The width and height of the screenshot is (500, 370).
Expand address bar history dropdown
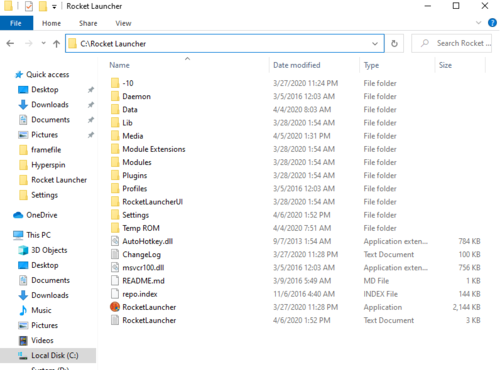(375, 44)
